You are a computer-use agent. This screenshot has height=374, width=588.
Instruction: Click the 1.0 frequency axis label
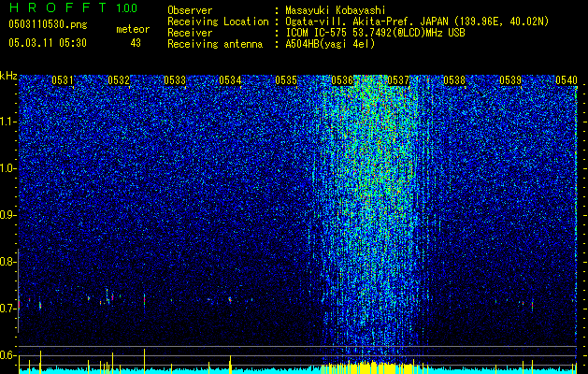coord(7,168)
